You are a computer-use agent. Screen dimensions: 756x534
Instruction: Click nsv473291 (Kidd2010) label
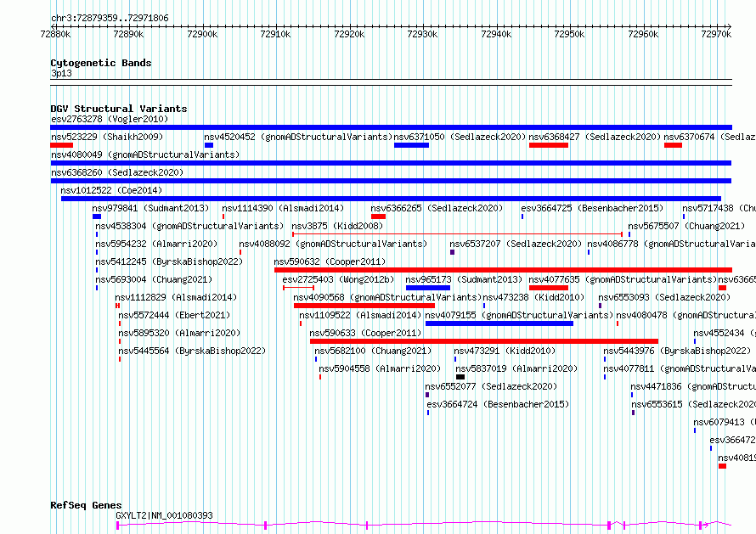tap(505, 351)
